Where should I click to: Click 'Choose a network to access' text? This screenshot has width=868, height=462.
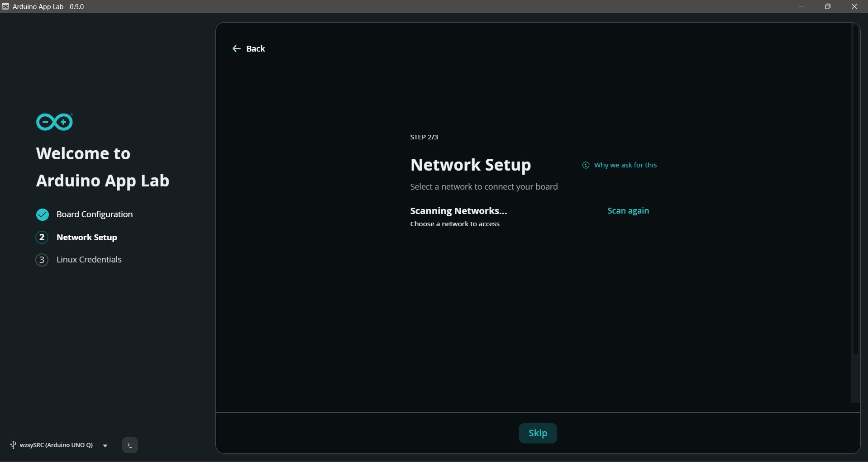click(x=455, y=224)
